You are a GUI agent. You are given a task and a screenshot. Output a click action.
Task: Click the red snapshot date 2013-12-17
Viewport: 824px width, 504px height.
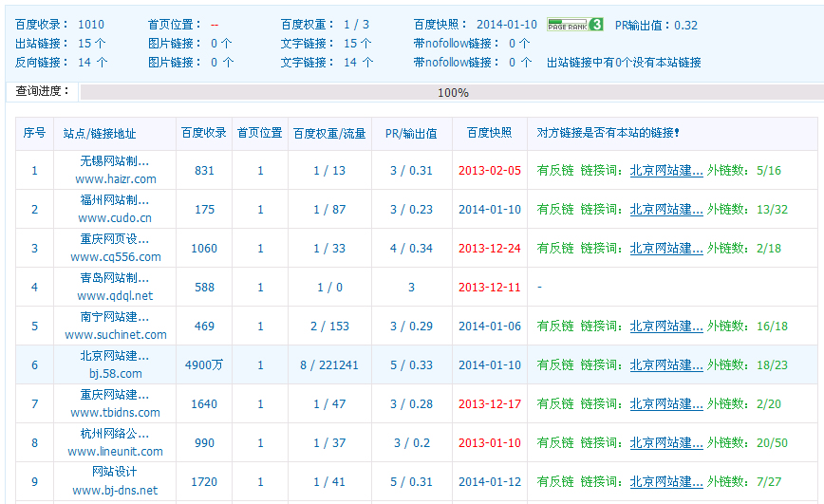pos(490,404)
